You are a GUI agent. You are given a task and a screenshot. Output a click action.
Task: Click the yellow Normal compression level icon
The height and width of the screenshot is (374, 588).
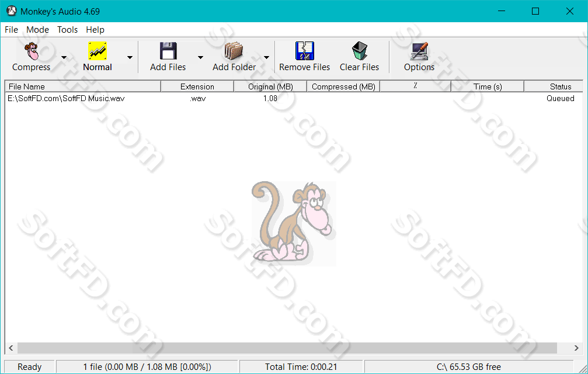pos(98,51)
